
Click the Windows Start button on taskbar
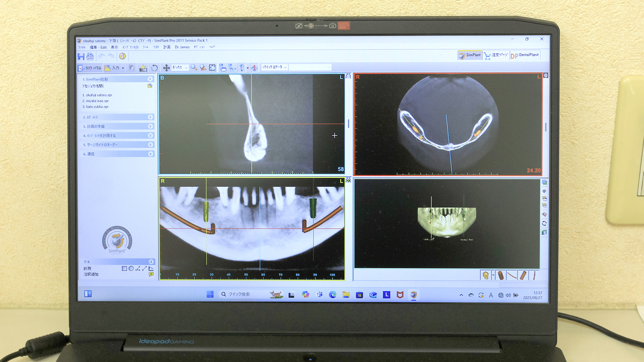[210, 294]
